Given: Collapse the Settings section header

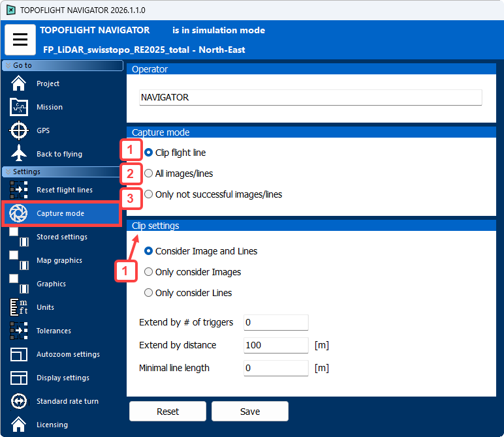Looking at the screenshot, I should pos(8,172).
